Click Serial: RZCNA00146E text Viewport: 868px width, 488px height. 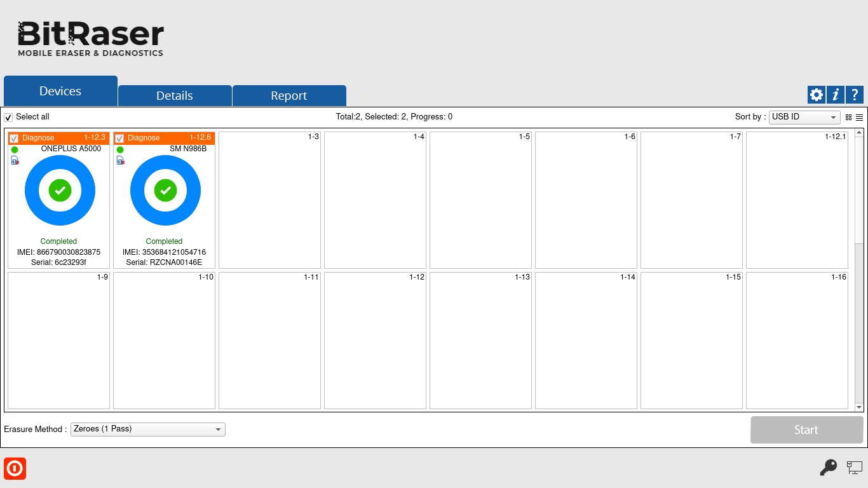point(164,262)
